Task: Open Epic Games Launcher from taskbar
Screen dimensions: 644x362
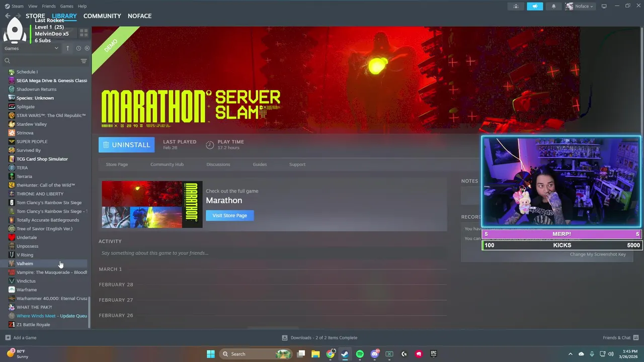Action: (433, 354)
